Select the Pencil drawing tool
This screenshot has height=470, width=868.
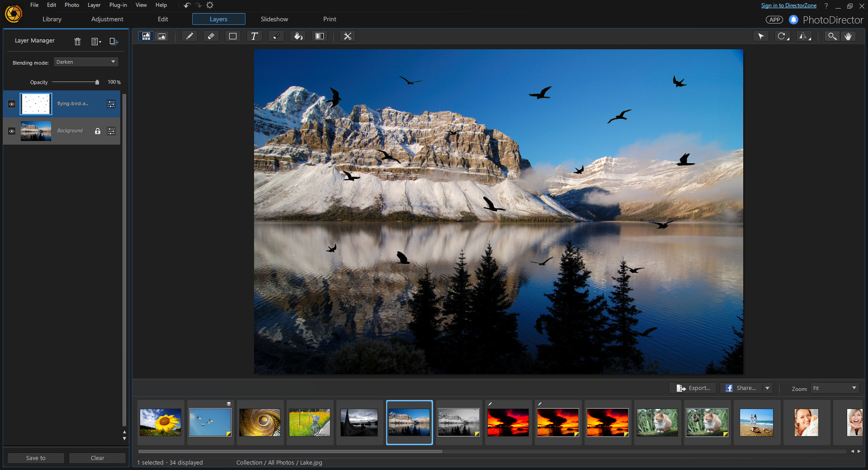point(189,36)
